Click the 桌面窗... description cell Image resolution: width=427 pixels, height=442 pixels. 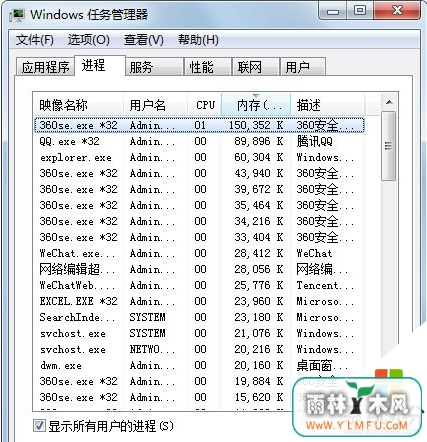tap(322, 365)
